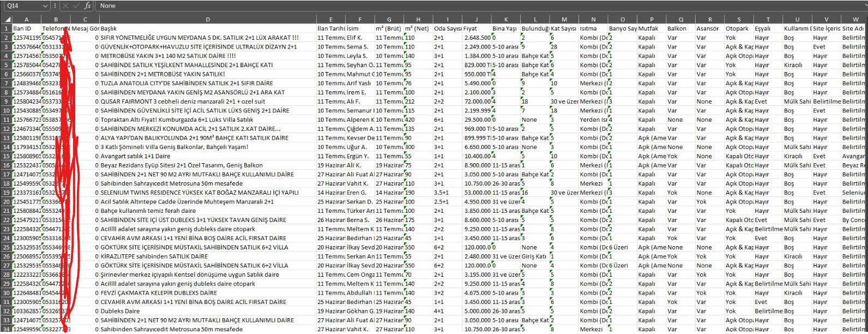Open the Name Box dropdown arrow
868x334 pixels.
coord(45,5)
